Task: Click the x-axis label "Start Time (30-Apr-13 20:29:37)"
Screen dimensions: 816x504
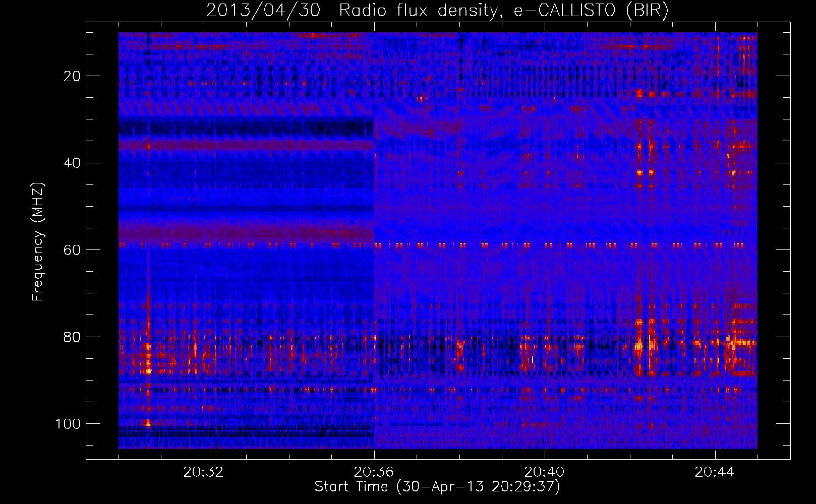Action: coord(437,487)
